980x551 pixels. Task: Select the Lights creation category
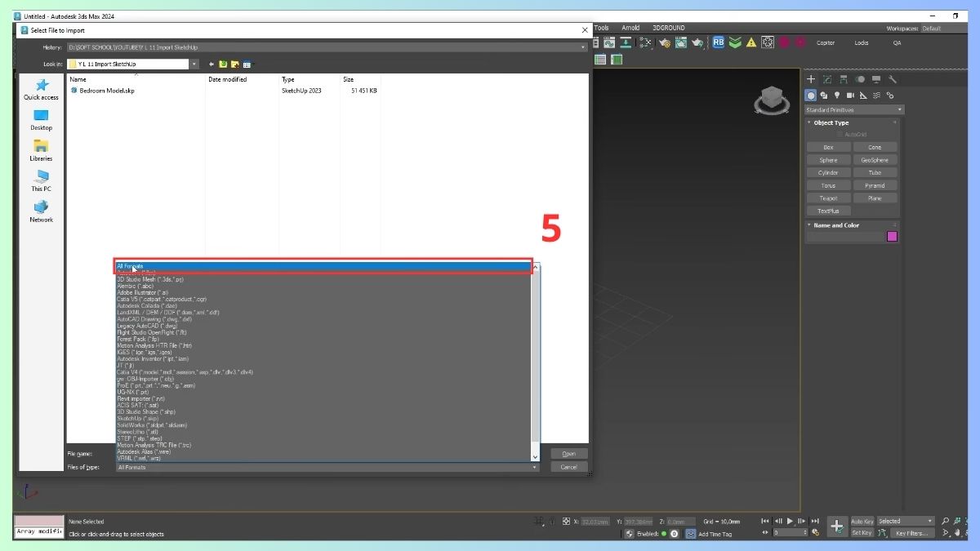[837, 96]
